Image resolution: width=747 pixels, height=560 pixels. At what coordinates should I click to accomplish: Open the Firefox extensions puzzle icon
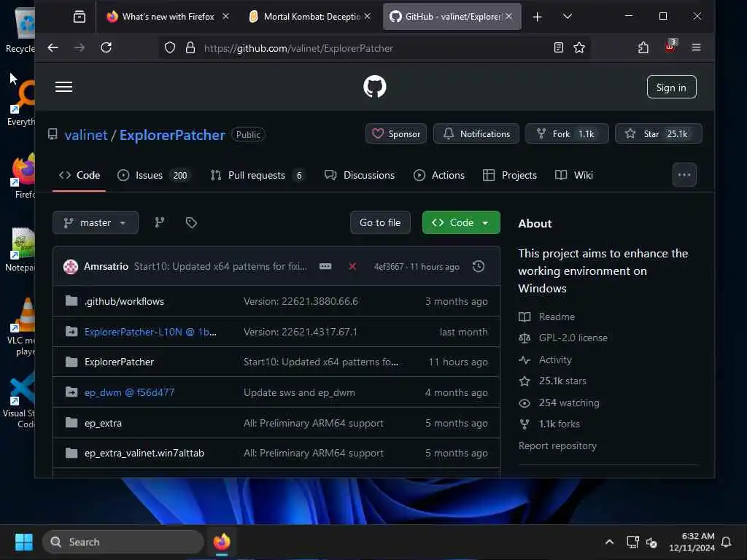643,47
